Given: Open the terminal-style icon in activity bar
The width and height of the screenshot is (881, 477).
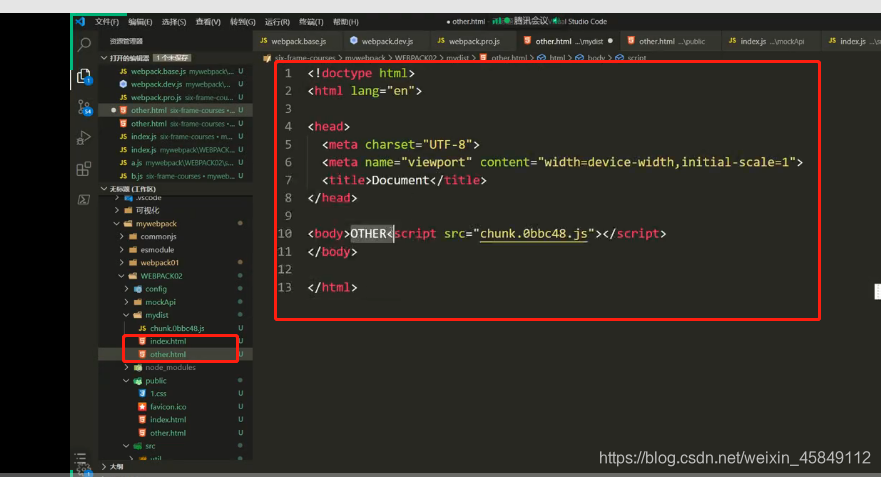Looking at the screenshot, I should pyautogui.click(x=84, y=199).
